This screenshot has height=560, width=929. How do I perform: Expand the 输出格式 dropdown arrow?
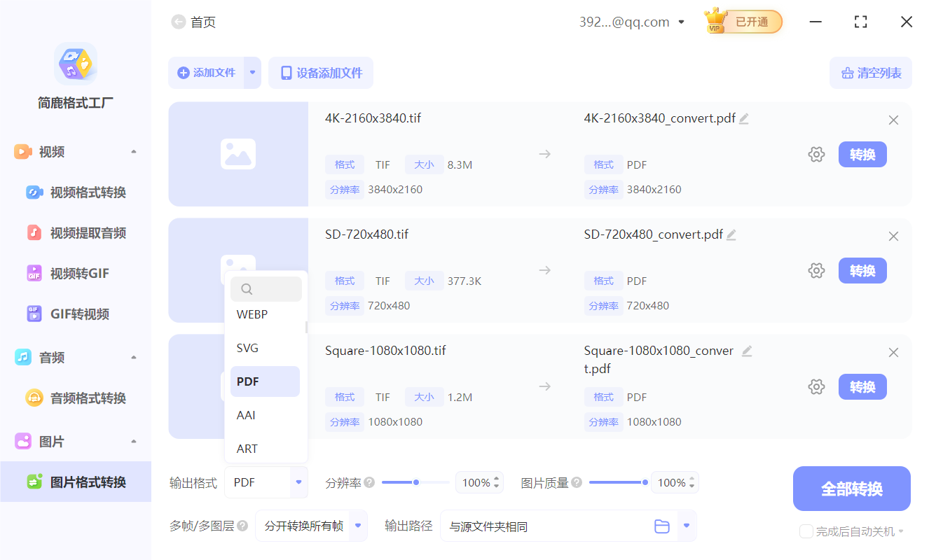coord(298,482)
